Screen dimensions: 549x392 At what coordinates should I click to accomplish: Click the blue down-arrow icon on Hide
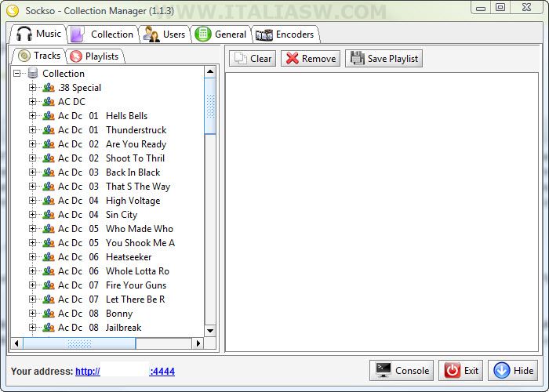(x=502, y=370)
